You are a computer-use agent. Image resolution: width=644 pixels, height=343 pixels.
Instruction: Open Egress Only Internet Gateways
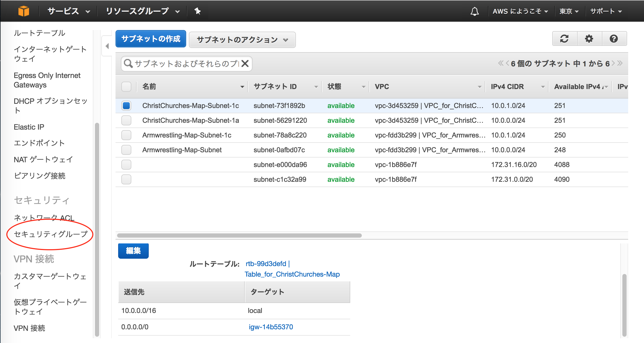click(x=47, y=80)
